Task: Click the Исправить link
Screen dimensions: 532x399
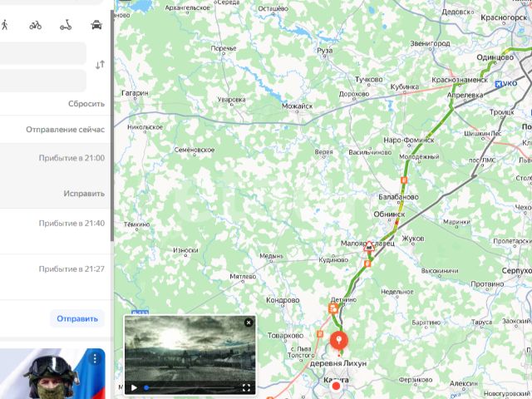Action: 84,194
